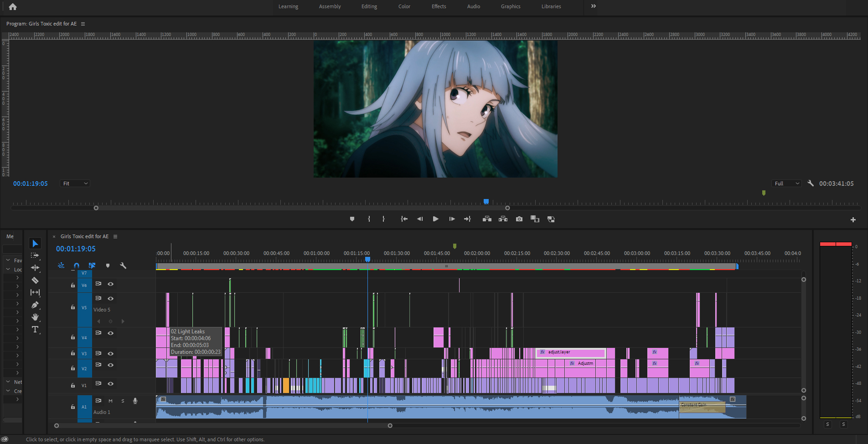Screen dimensions: 868x444
Task: Select the Type tool
Action: coord(35,329)
